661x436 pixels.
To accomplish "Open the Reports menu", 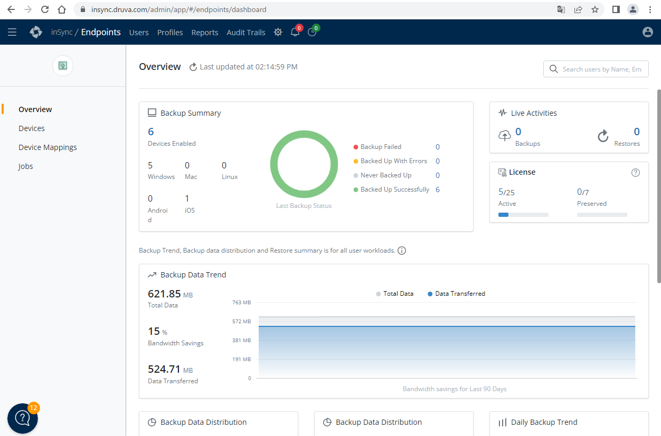I will (204, 32).
